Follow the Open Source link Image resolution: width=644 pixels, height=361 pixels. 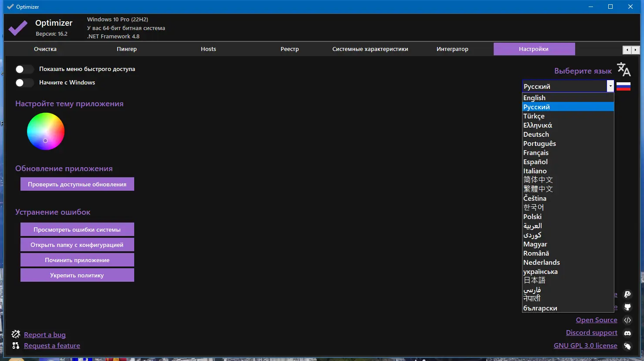(597, 320)
